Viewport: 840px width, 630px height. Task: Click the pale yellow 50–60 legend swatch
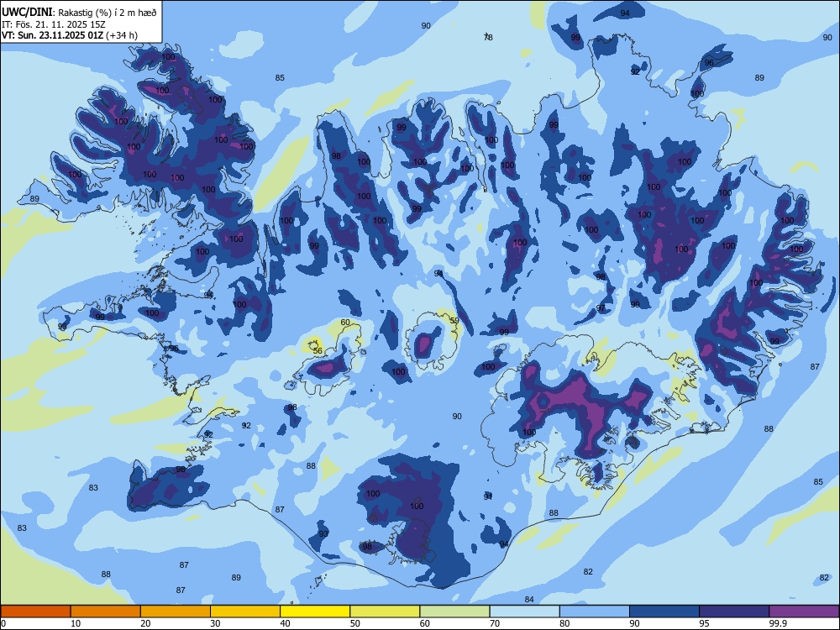(x=385, y=612)
